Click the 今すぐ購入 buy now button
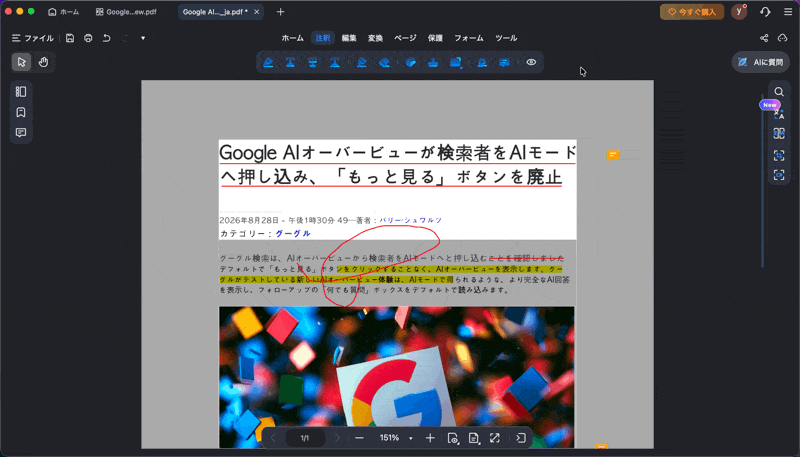 (x=692, y=12)
